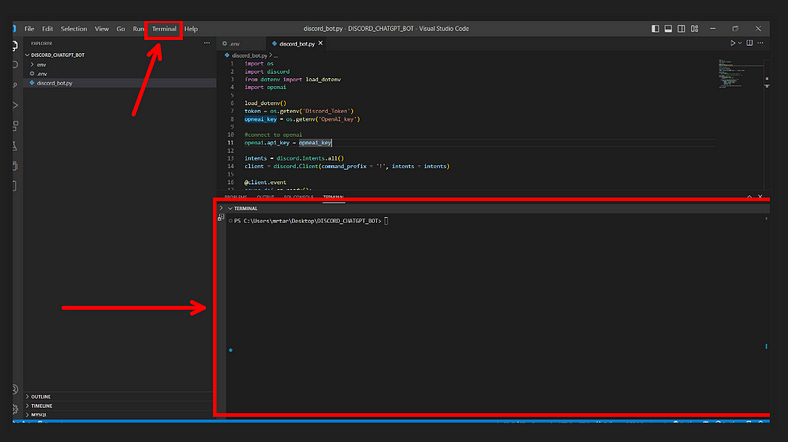Click the terminal shell icon beside prompt
Image resolution: width=788 pixels, height=442 pixels.
[221, 217]
